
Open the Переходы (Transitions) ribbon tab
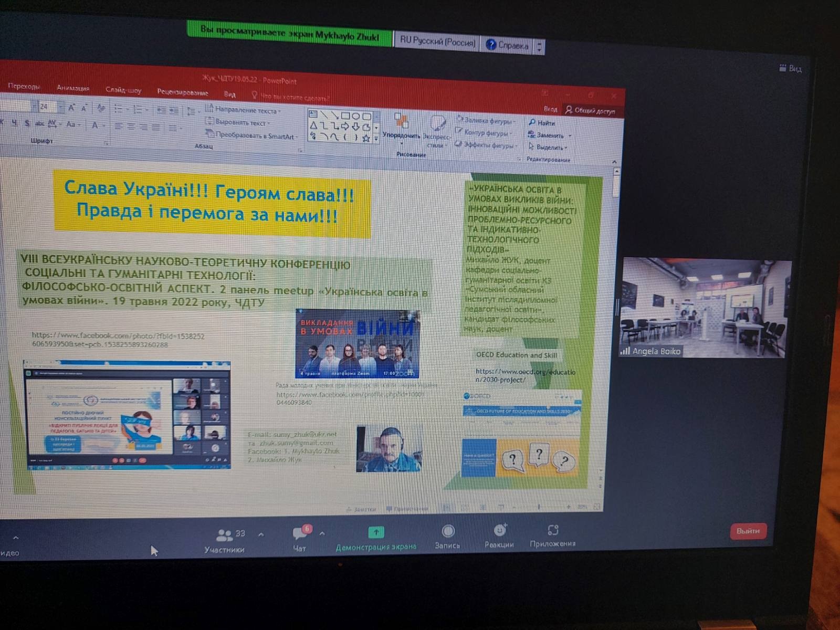pyautogui.click(x=24, y=87)
